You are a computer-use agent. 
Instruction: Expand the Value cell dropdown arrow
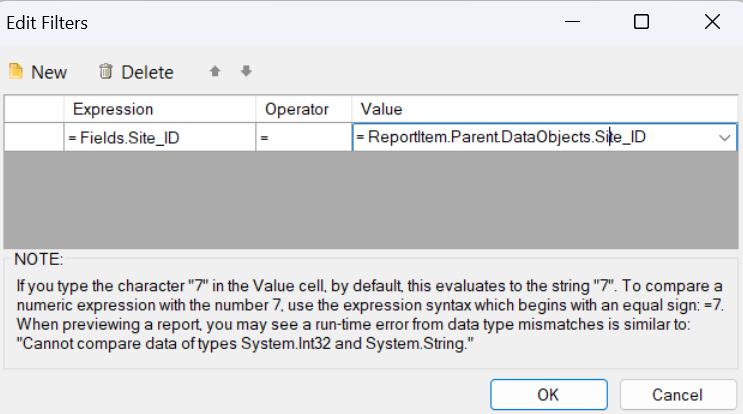tap(725, 137)
